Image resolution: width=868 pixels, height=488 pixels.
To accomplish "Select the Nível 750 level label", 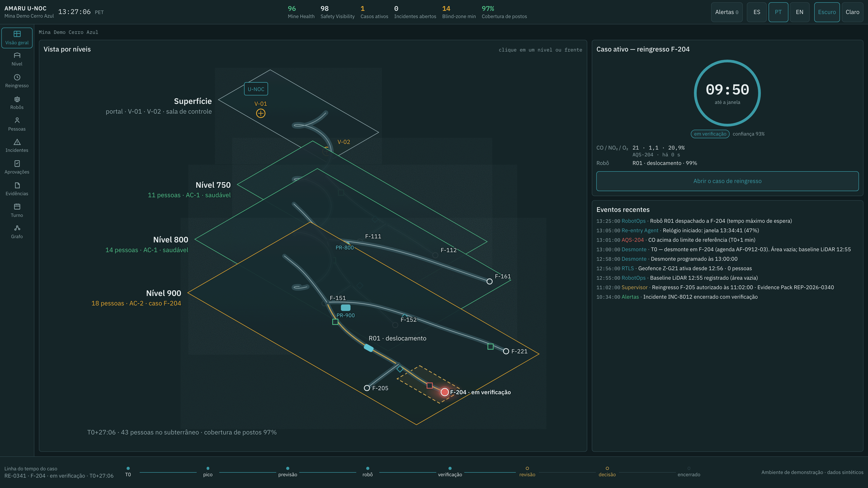I will coord(213,185).
